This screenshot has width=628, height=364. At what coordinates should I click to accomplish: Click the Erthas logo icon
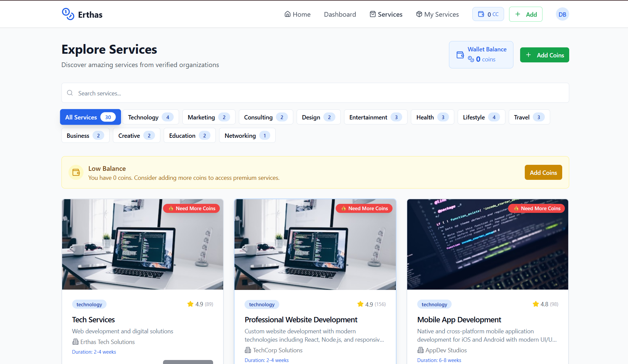(x=68, y=14)
